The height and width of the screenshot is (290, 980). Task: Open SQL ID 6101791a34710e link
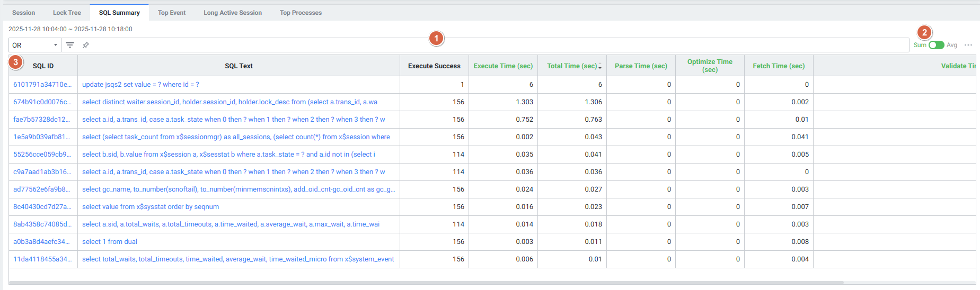(x=42, y=85)
